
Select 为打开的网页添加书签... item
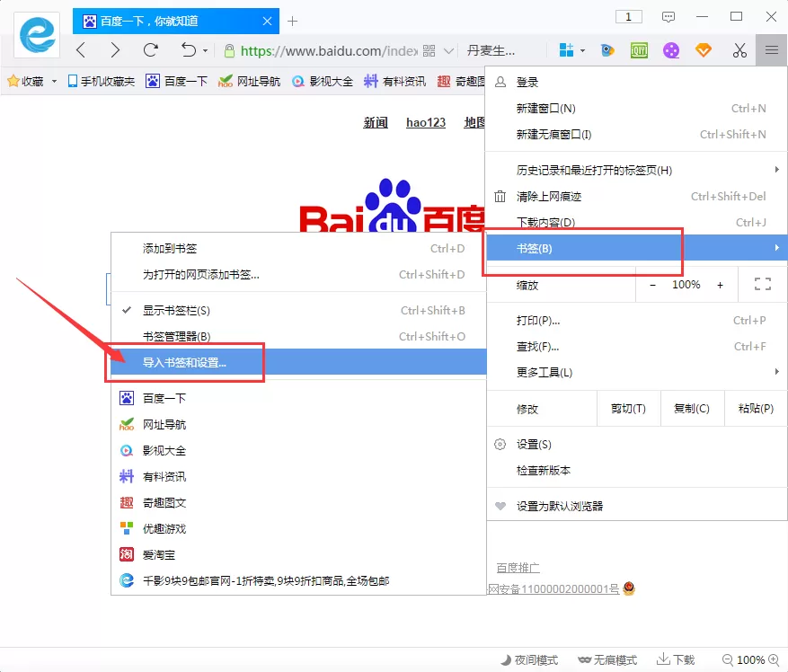tap(298, 274)
